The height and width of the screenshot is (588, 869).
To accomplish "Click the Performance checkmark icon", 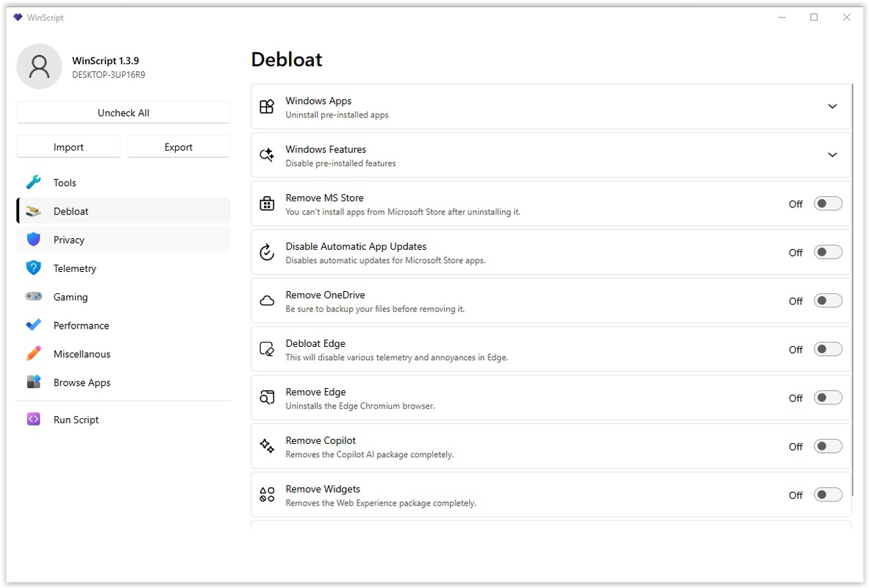I will point(33,326).
